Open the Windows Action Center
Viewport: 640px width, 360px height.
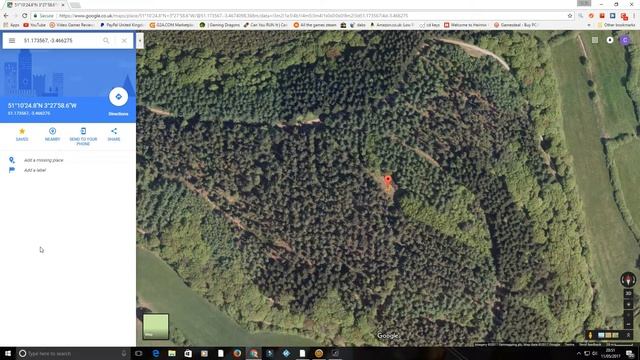tap(630, 353)
